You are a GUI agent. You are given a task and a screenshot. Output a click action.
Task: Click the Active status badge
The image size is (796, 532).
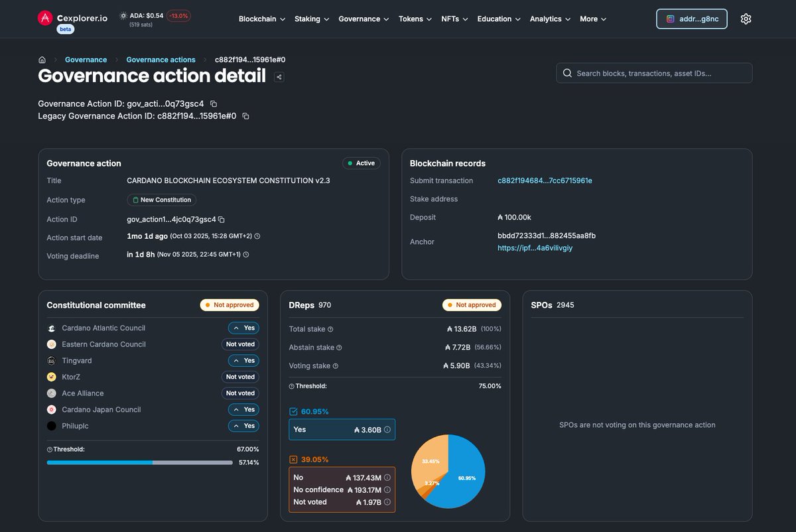(361, 163)
